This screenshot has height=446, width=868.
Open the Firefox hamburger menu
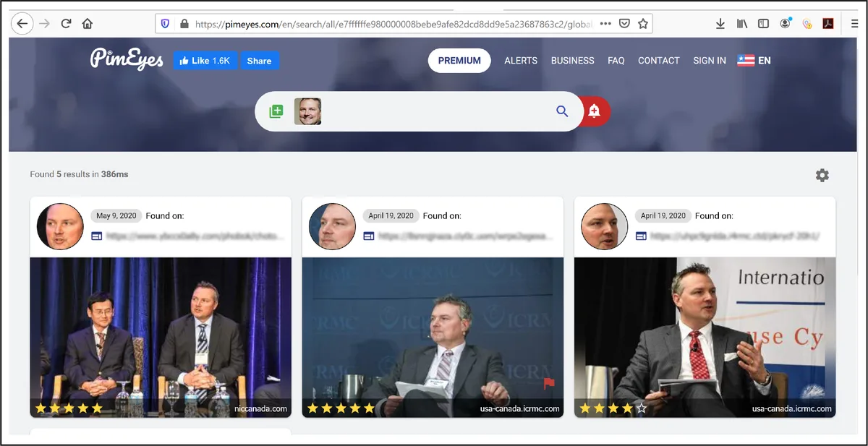click(856, 24)
